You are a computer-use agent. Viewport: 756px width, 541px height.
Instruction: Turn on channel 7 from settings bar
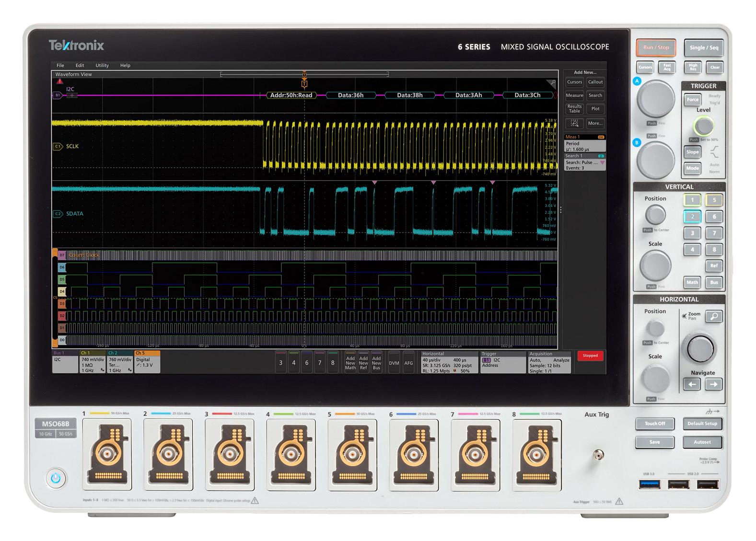320,363
